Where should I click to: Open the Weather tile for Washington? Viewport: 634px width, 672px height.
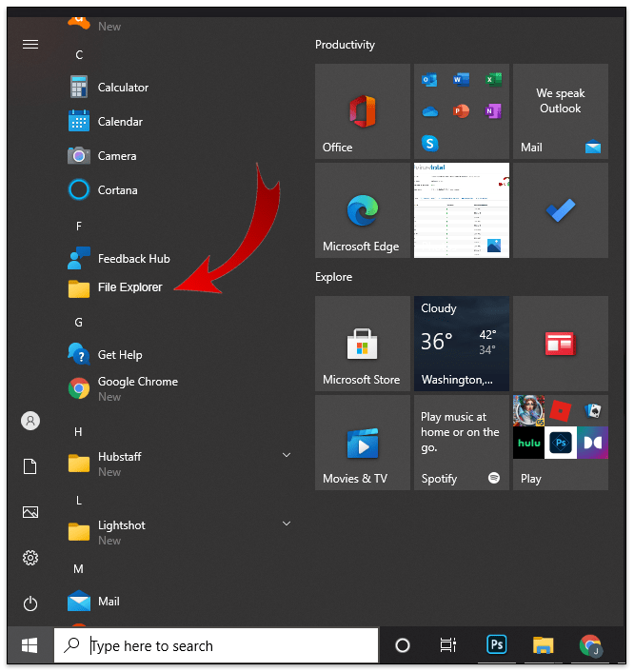coord(462,344)
